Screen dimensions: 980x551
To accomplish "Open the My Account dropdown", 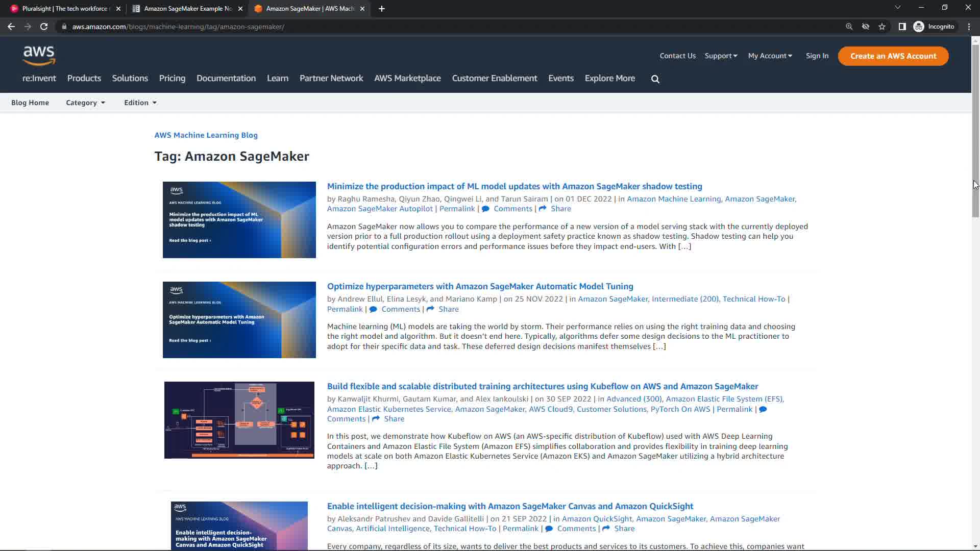I will point(770,56).
